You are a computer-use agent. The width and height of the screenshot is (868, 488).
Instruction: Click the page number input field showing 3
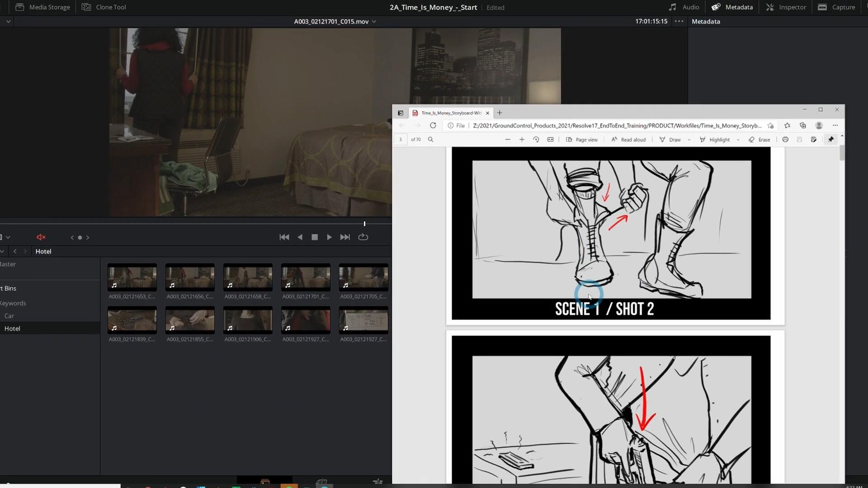point(400,139)
